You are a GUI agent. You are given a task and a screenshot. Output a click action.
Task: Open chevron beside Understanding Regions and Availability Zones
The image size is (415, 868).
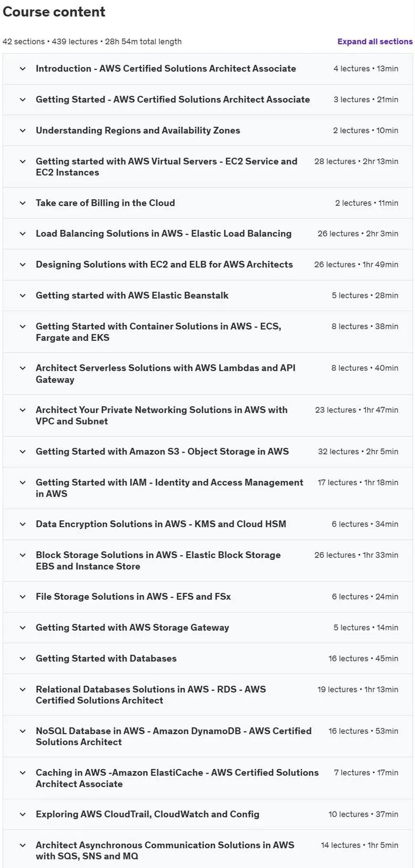(22, 130)
